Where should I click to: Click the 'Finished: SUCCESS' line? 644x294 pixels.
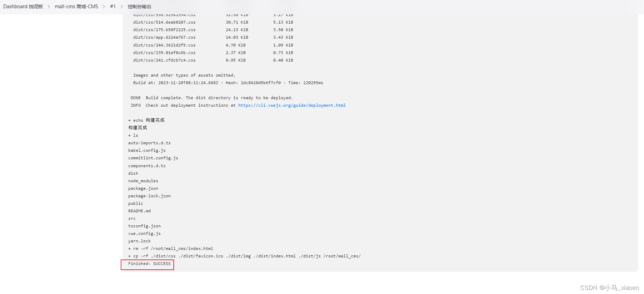[149, 264]
